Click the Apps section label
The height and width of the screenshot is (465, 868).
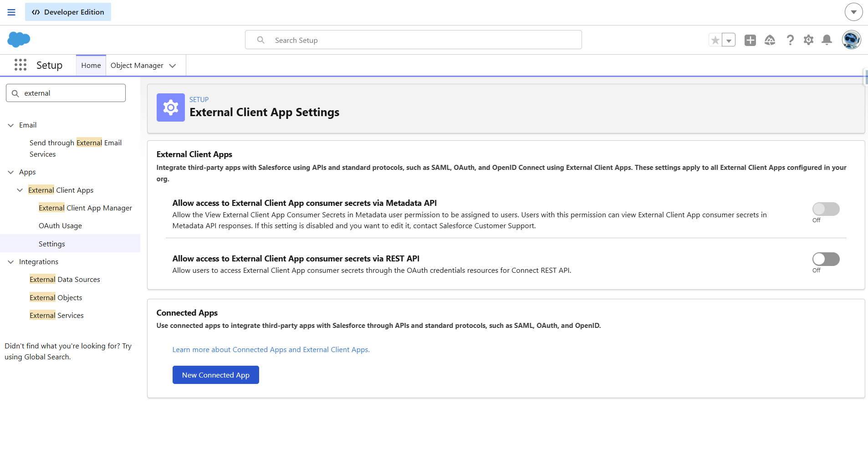(27, 172)
